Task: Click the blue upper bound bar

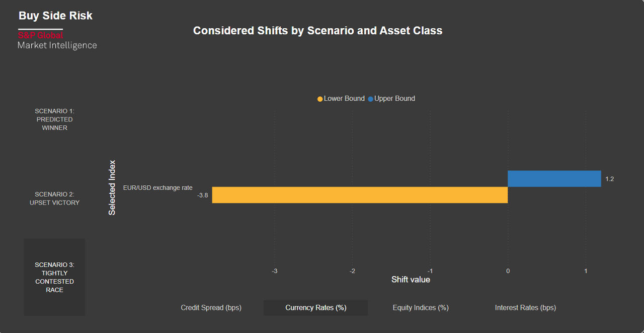Action: (554, 179)
